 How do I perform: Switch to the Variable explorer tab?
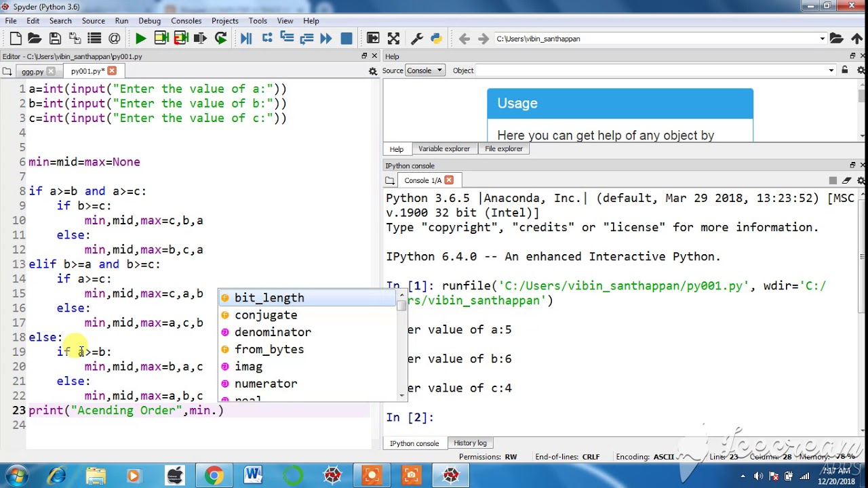tap(444, 148)
